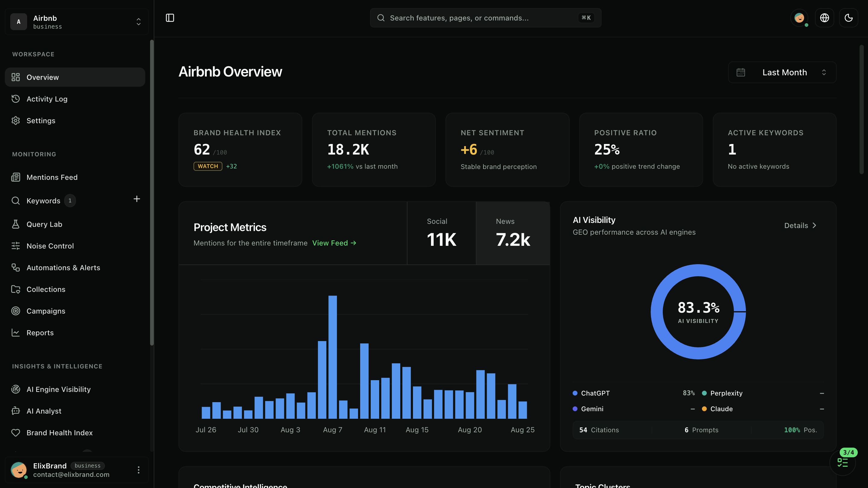Click the search magnifier icon
The height and width of the screenshot is (488, 868).
(381, 18)
